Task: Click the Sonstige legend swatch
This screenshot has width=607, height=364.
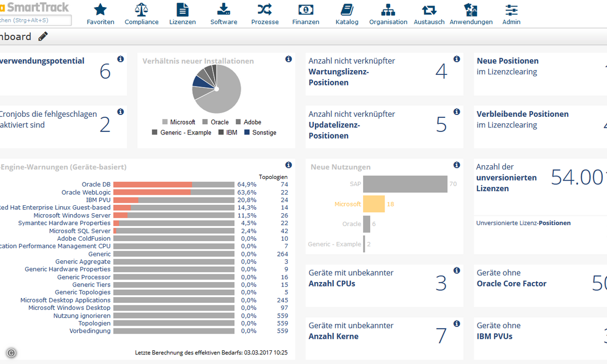Action: coord(247,132)
